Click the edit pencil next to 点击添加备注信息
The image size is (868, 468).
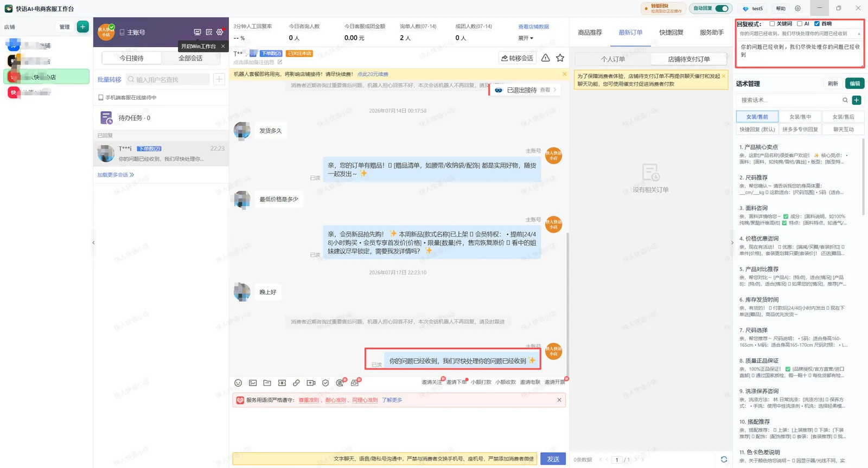[280, 62]
